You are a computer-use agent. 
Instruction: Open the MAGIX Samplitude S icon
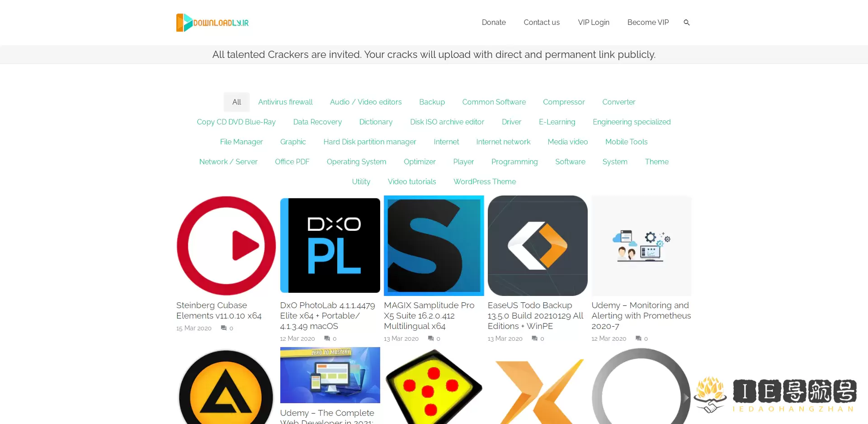434,246
